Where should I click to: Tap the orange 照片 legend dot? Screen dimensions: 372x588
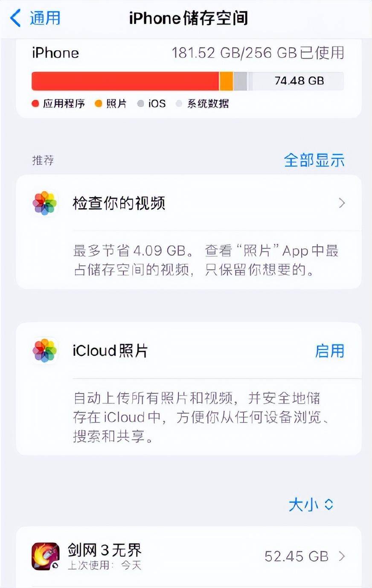(x=99, y=104)
